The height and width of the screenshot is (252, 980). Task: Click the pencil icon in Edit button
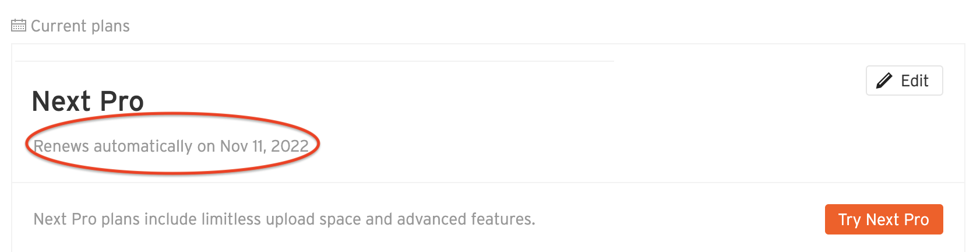pyautogui.click(x=884, y=80)
